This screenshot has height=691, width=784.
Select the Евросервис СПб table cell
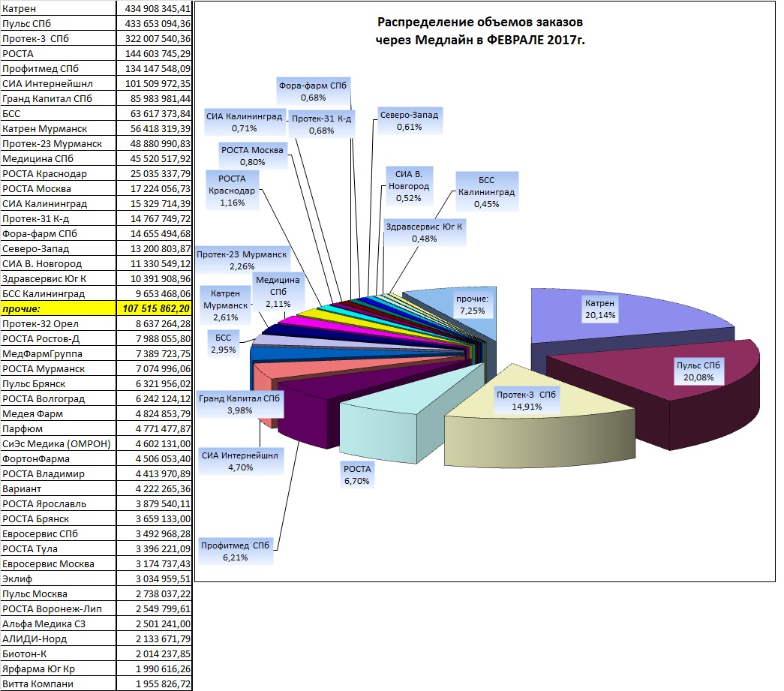click(x=58, y=533)
